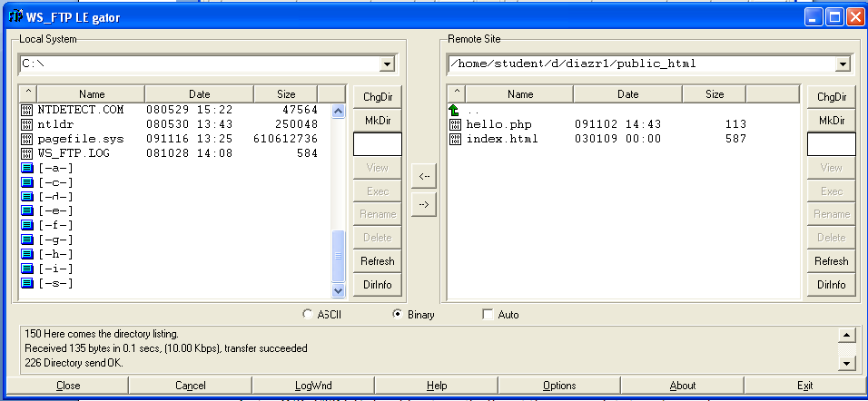Click local list scroll up arrow
868x401 pixels.
(x=339, y=111)
